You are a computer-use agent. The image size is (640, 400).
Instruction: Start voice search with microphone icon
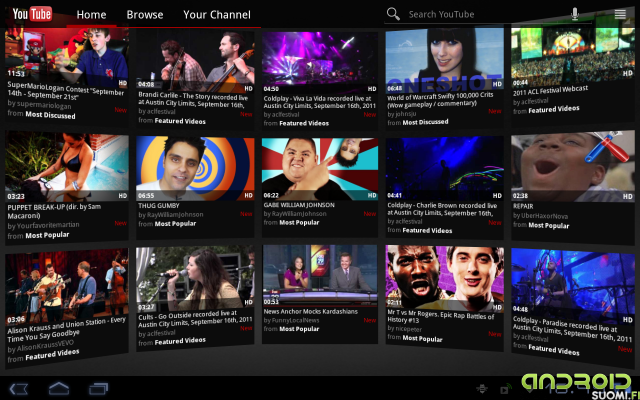575,14
